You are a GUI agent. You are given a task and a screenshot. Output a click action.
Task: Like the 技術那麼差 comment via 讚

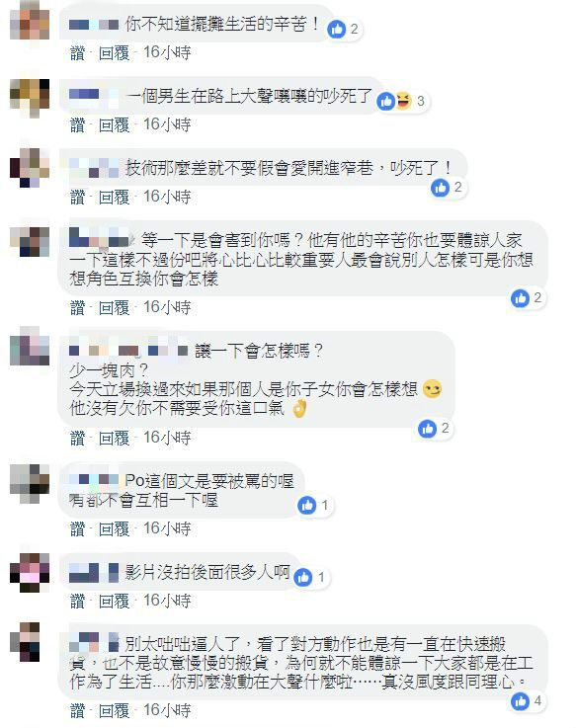click(x=78, y=198)
